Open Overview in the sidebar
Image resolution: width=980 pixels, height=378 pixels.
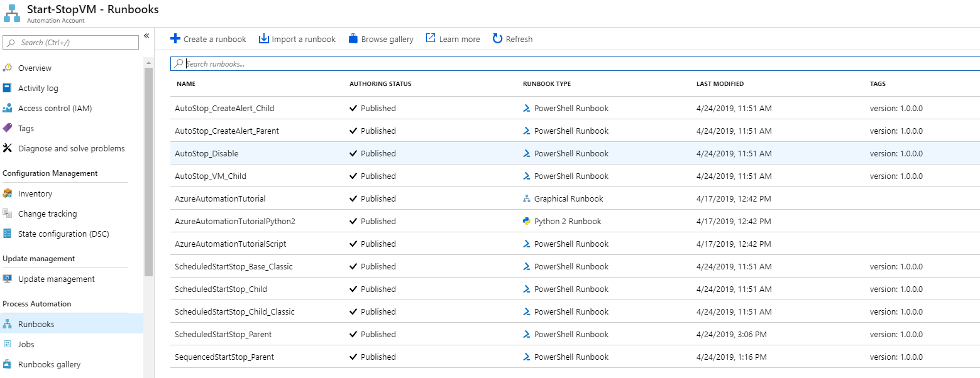(x=35, y=68)
